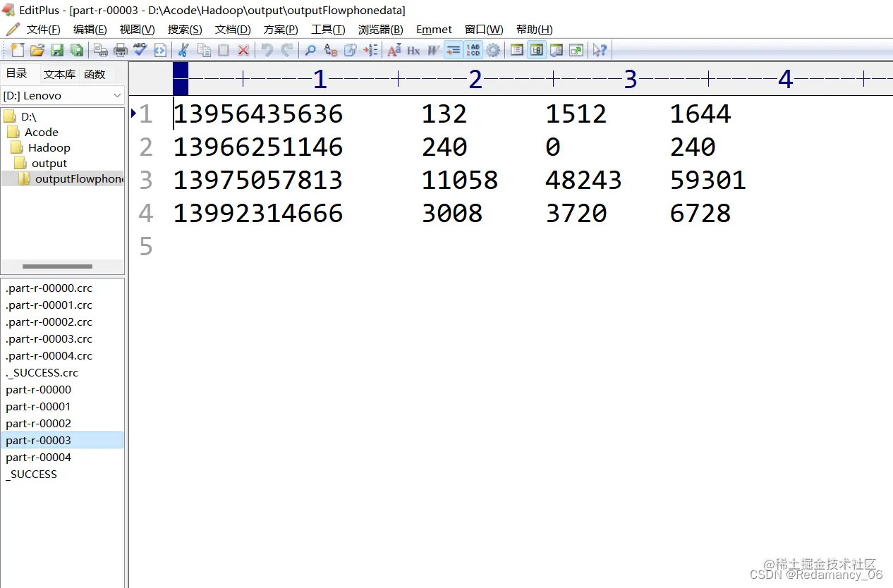893x588 pixels.
Task: Click the Go to Line icon
Action: 370,50
